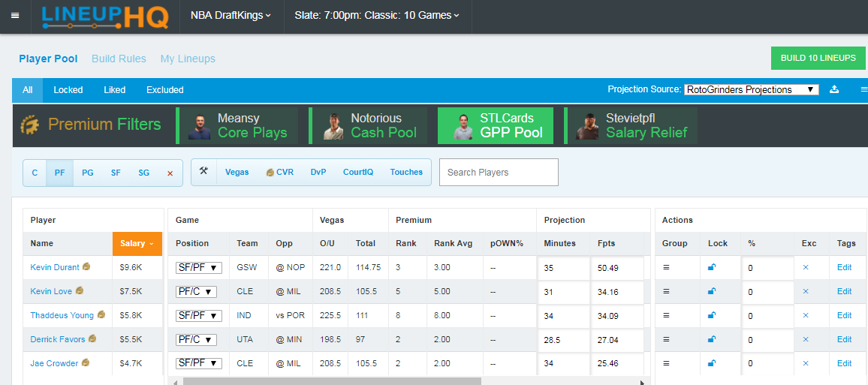The width and height of the screenshot is (868, 385).
Task: Open Kevin Durant's position dropdown
Action: click(199, 268)
